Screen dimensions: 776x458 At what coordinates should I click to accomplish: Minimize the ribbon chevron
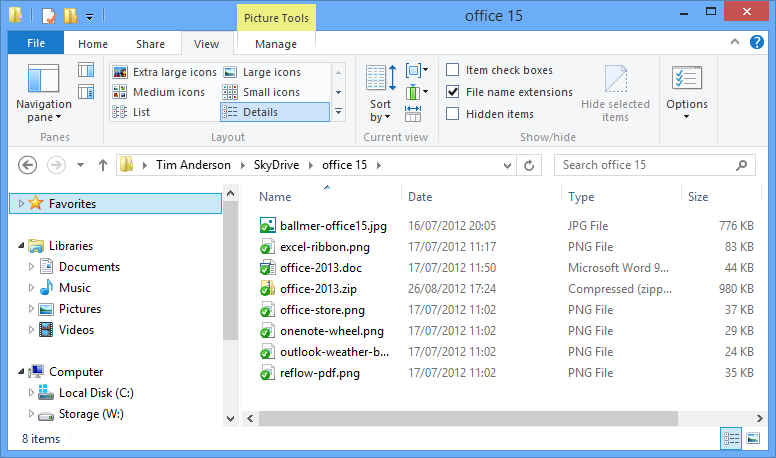[735, 42]
